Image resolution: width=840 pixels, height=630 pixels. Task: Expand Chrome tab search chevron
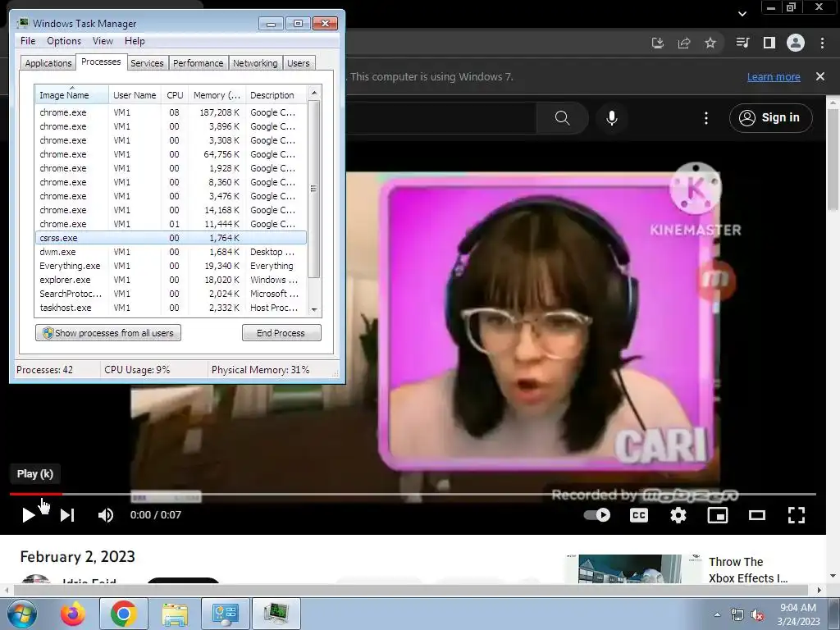click(x=742, y=14)
